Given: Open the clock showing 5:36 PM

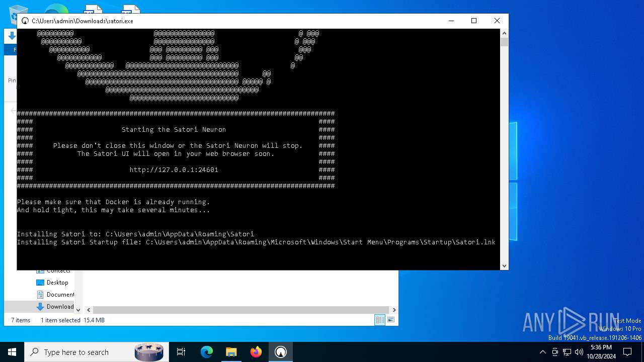Looking at the screenshot, I should tap(601, 352).
